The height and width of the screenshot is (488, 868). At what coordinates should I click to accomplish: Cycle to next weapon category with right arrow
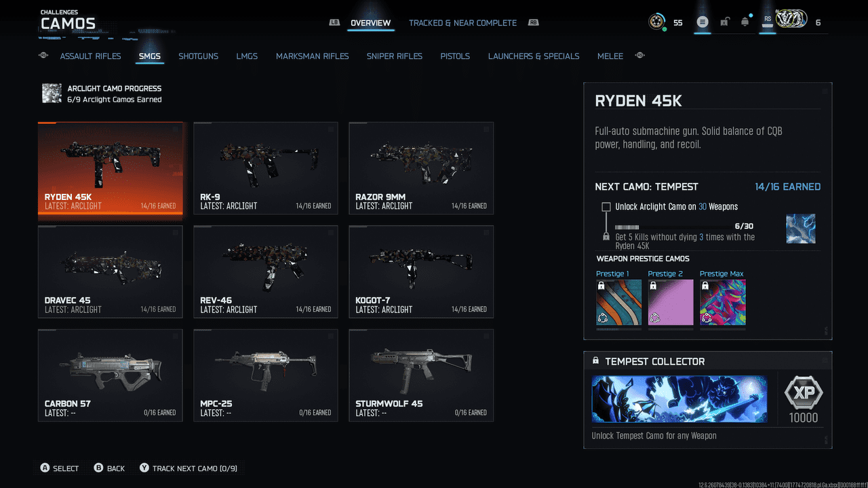click(639, 56)
